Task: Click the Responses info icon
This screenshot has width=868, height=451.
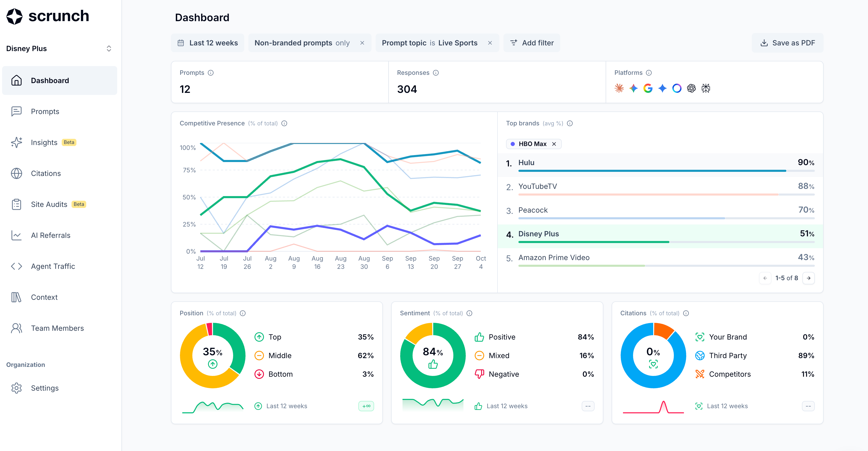Action: click(436, 73)
